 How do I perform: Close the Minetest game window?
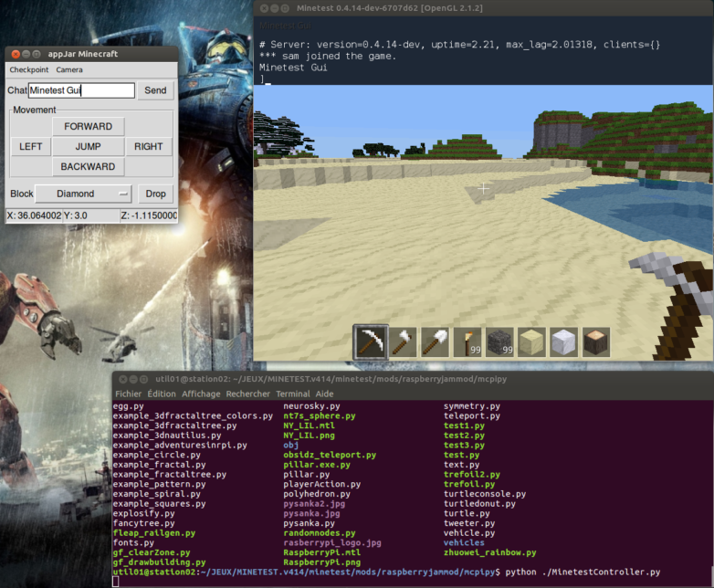(x=264, y=8)
